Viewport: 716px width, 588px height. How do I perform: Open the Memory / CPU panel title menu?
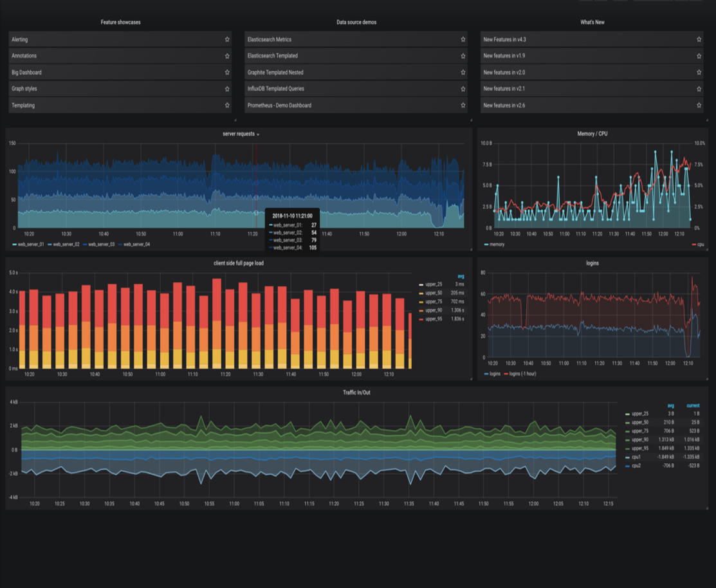(592, 134)
